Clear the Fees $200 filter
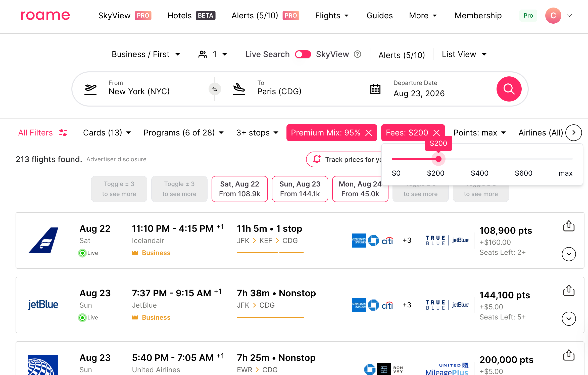 (436, 133)
